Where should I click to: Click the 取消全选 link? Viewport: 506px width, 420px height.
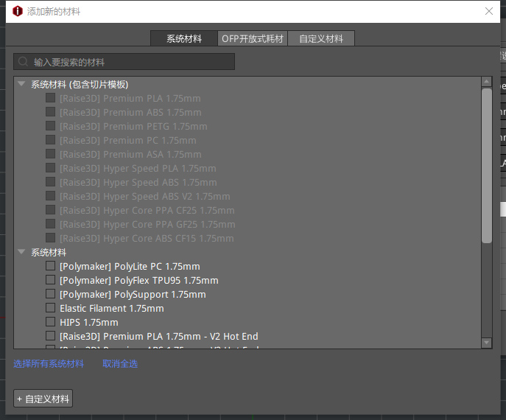(x=120, y=364)
